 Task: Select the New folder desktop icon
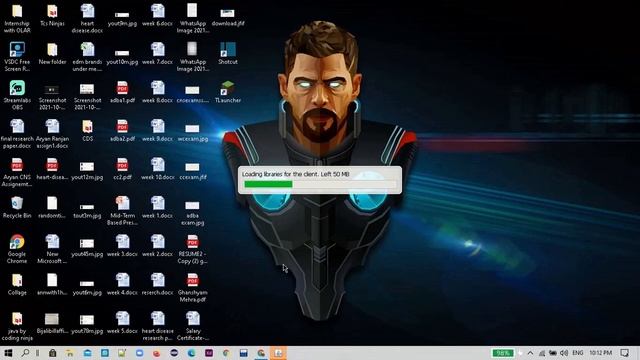52,53
